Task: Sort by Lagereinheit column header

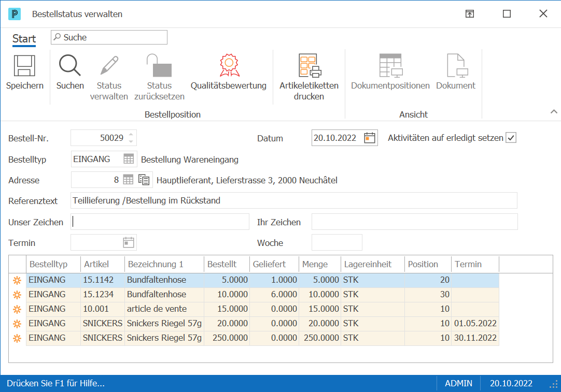Action: [373, 265]
